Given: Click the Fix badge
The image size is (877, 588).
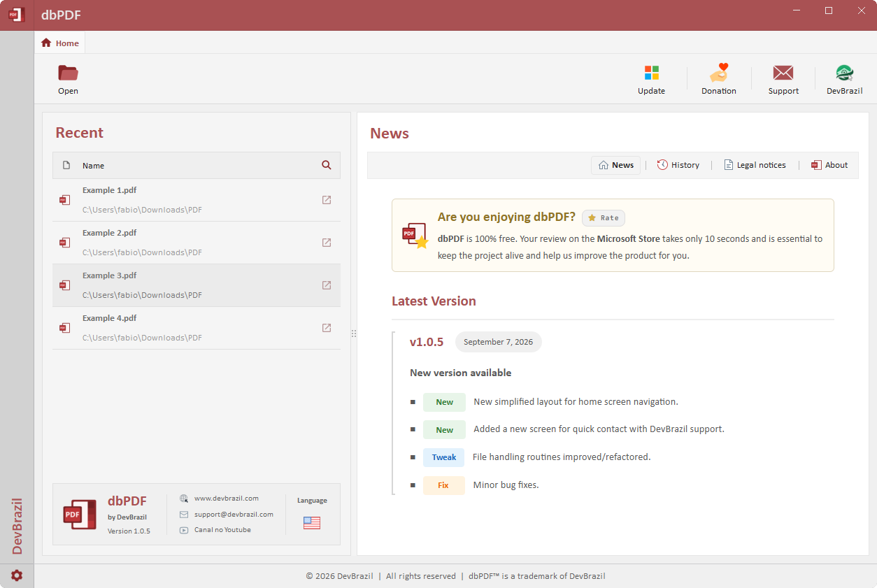Looking at the screenshot, I should tap(444, 485).
